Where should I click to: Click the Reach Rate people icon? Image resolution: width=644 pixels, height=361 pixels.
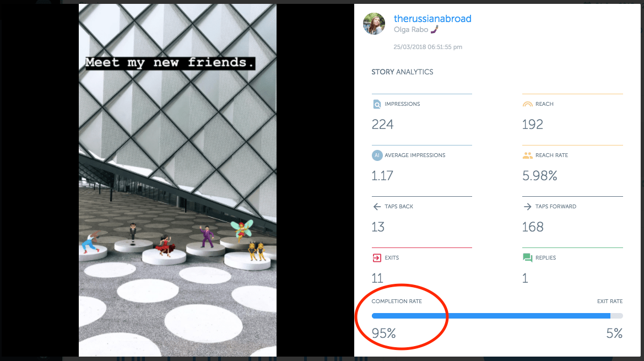[x=527, y=155]
